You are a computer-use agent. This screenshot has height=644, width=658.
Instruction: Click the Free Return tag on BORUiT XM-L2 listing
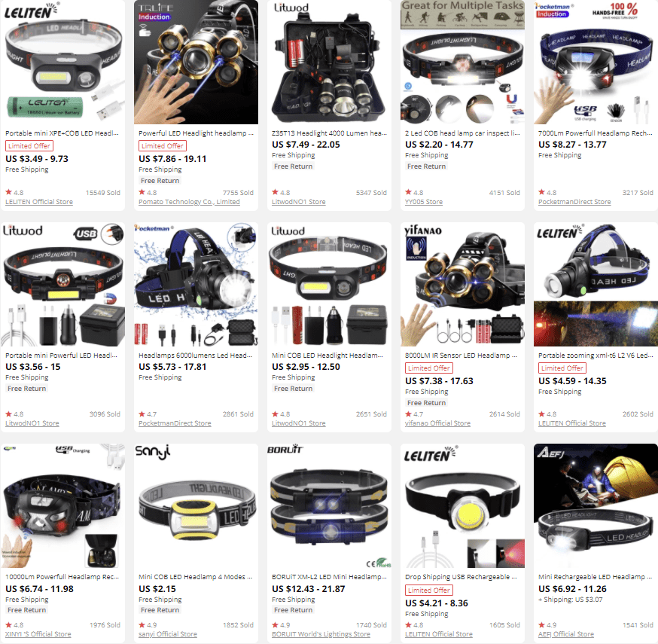pyautogui.click(x=294, y=610)
